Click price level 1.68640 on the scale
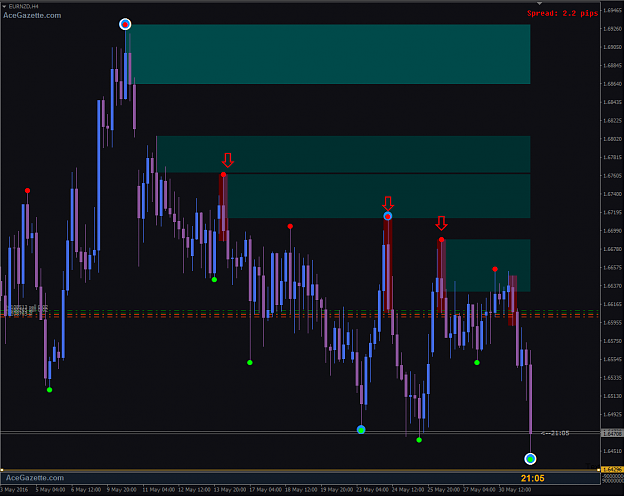The height and width of the screenshot is (497, 625). click(613, 84)
